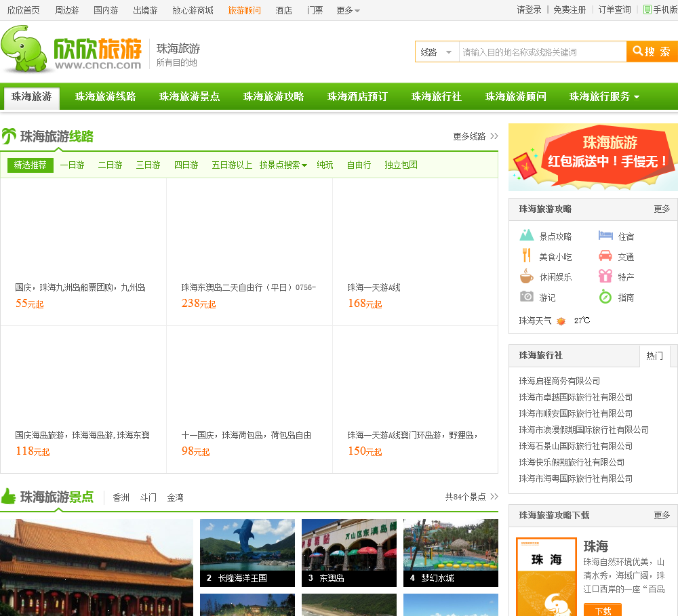Open the 旅游顾问 top link
The height and width of the screenshot is (616, 678).
click(x=244, y=10)
